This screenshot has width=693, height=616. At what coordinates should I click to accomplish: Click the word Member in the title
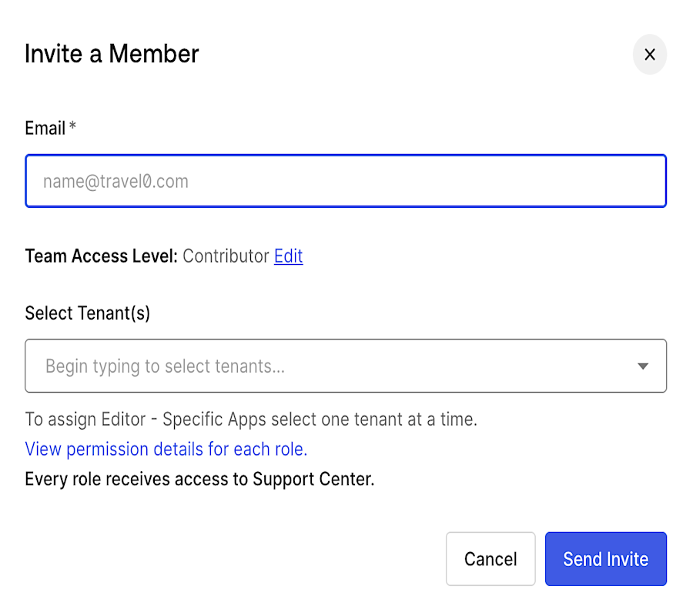click(x=154, y=54)
